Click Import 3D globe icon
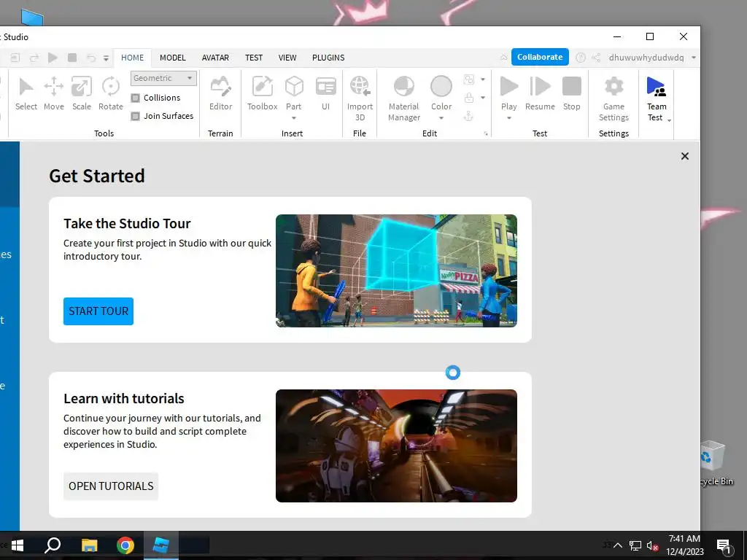The width and height of the screenshot is (747, 560). (360, 87)
